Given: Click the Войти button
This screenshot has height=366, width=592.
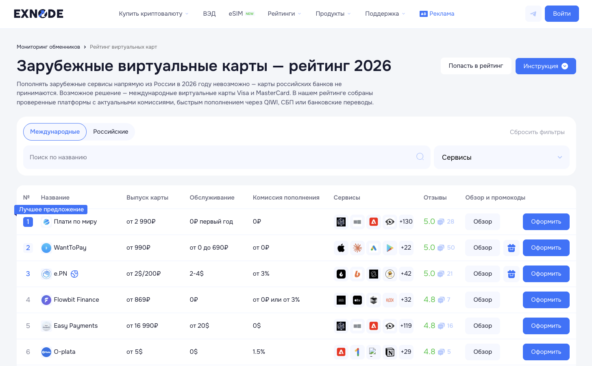Looking at the screenshot, I should pyautogui.click(x=561, y=14).
